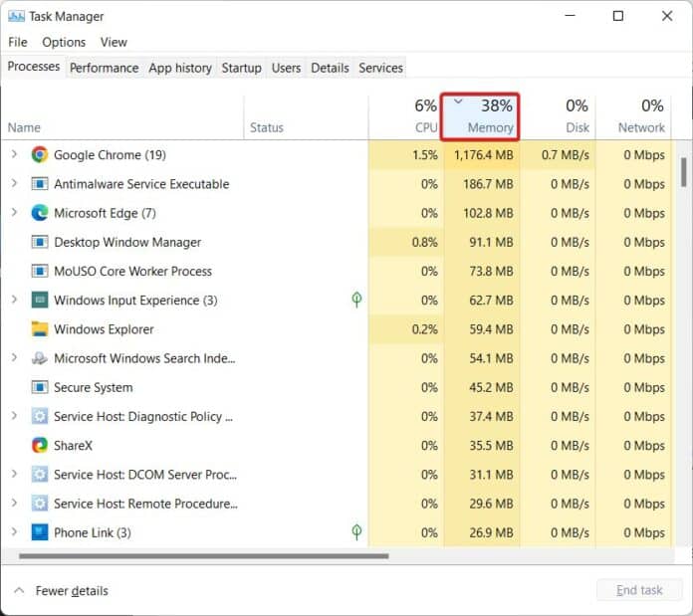Switch to the Performance tab

104,68
